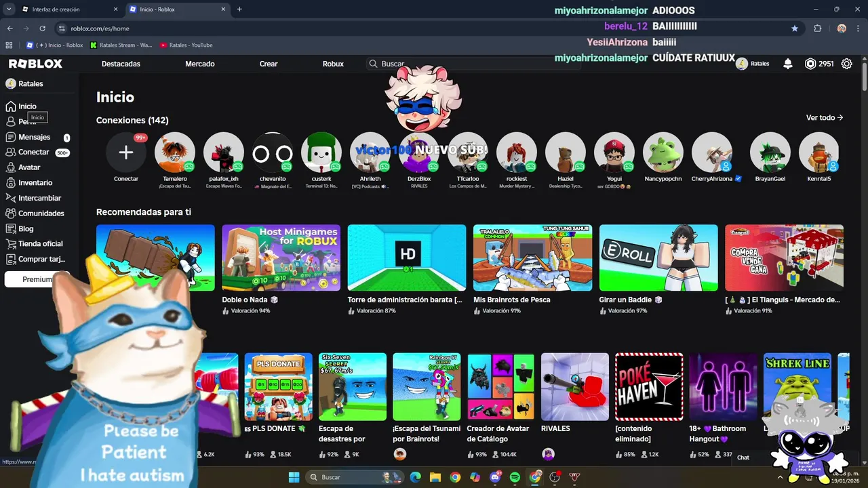Viewport: 868px width, 488px height.
Task: Click the Conectar plus circle in connections
Action: [126, 152]
